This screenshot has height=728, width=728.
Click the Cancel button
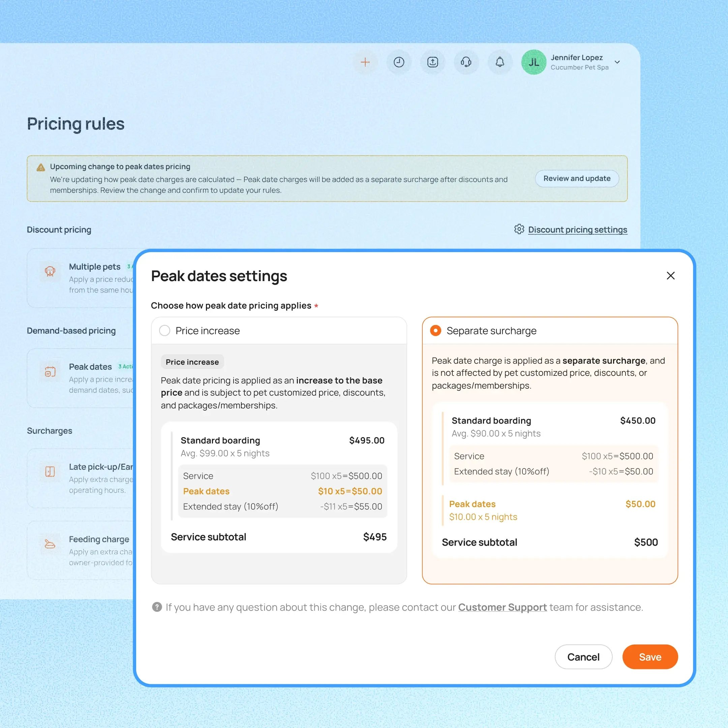(x=583, y=657)
